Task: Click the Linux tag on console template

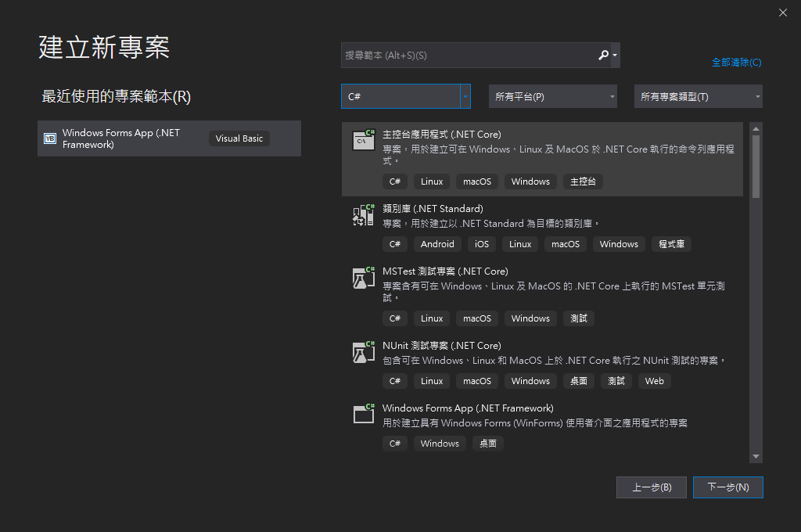Action: [432, 182]
